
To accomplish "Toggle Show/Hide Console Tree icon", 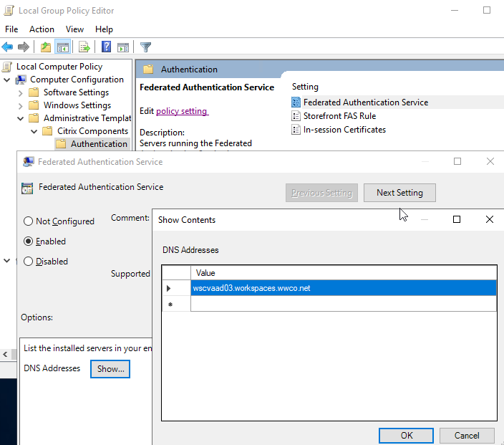I will (x=63, y=47).
